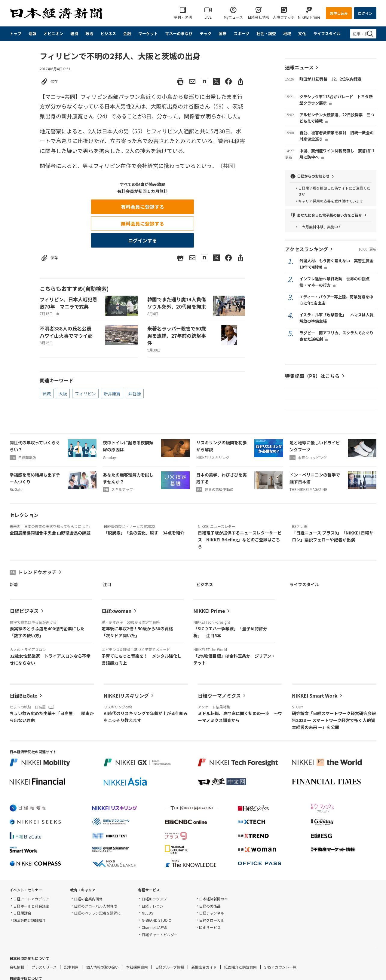Open NIKKEI Prime icon in header
386x980 pixels.
pyautogui.click(x=309, y=13)
